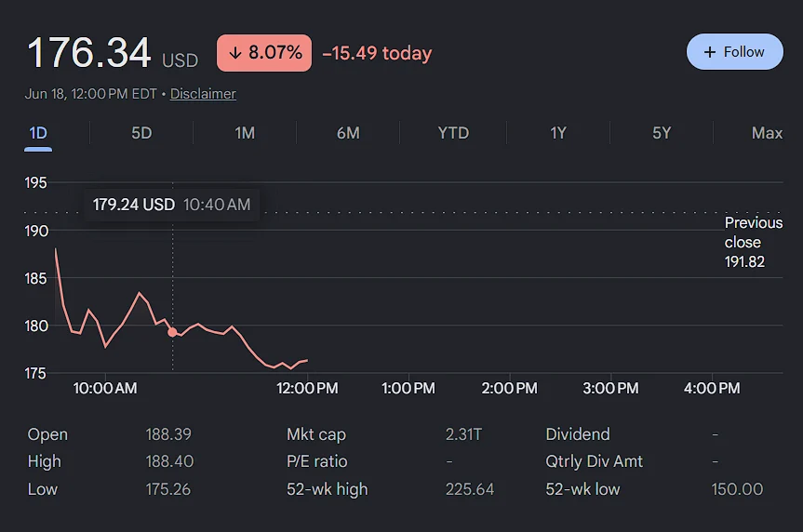Viewport: 803px width, 532px height.
Task: Select the Max chart range
Action: pyautogui.click(x=767, y=133)
